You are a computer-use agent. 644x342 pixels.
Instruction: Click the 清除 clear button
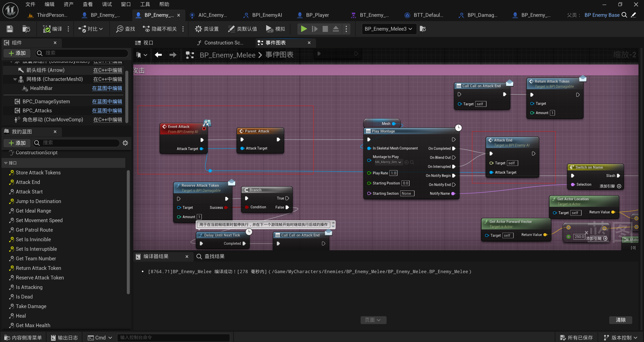point(620,320)
